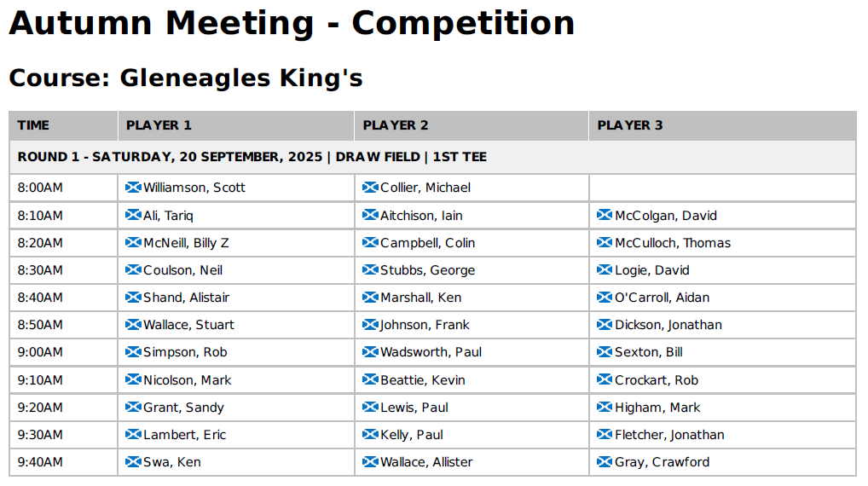The height and width of the screenshot is (486, 868).
Task: Select the 8:00AM tee time cell
Action: (x=63, y=188)
